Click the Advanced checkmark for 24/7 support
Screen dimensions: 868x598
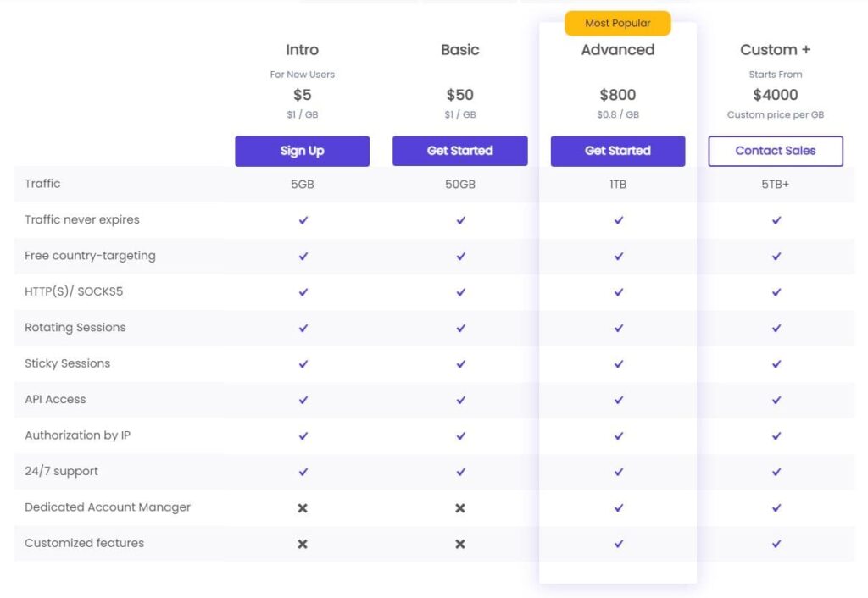(x=618, y=472)
